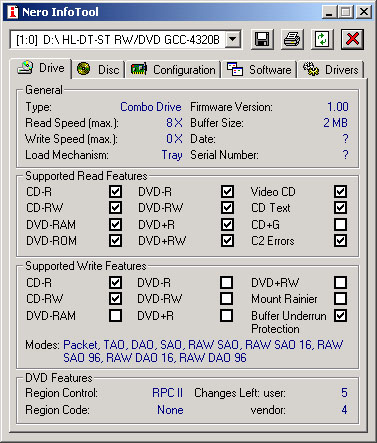Viewport: 377px width, 443px height.
Task: Toggle CD-R read feature checkbox
Action: tap(115, 192)
